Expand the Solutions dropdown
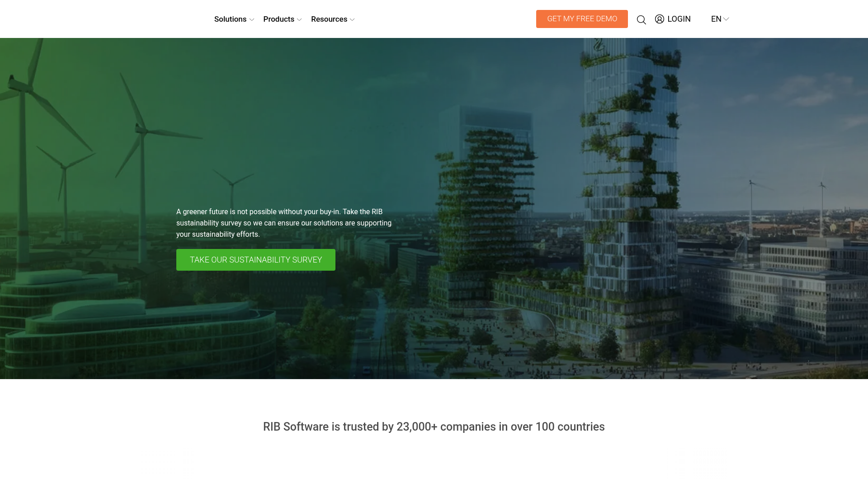868x488 pixels. 251,19
